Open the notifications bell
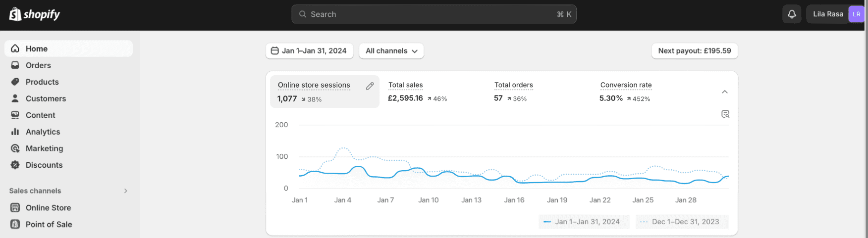Image resolution: width=868 pixels, height=238 pixels. coord(792,14)
